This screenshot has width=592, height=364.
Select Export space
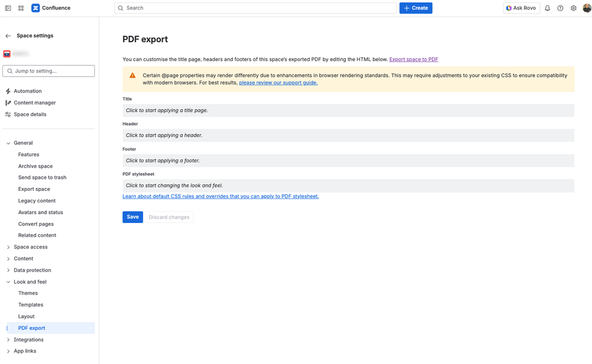(34, 189)
